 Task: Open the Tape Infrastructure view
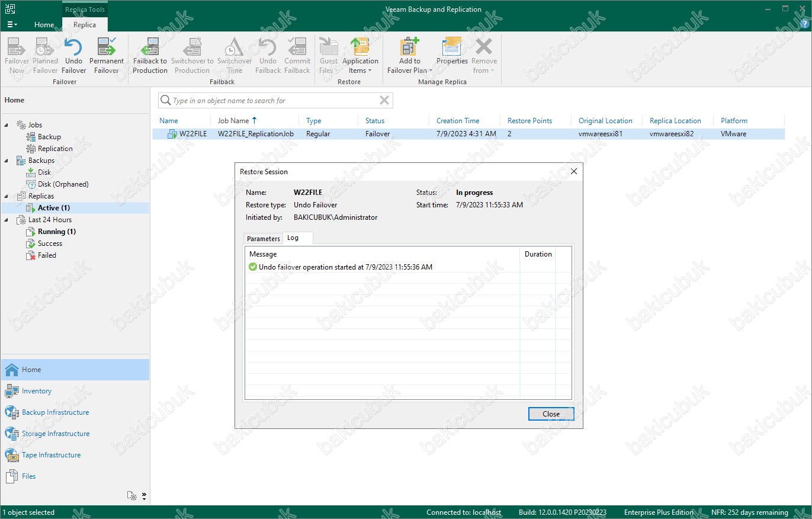[75, 455]
